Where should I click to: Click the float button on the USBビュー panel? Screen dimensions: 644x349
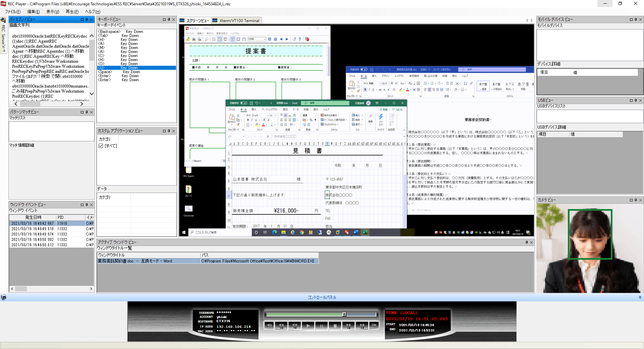[631, 100]
